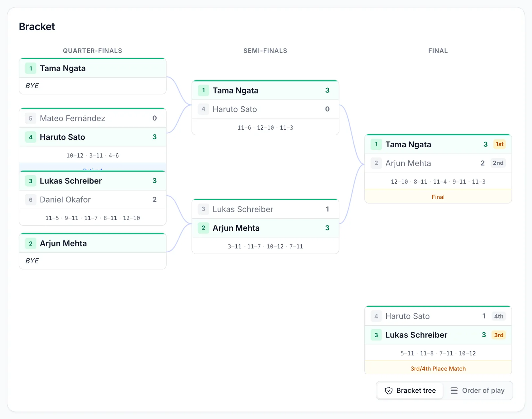Select Daniel Okafor in the quarter-finals
The image size is (532, 419).
tap(93, 200)
